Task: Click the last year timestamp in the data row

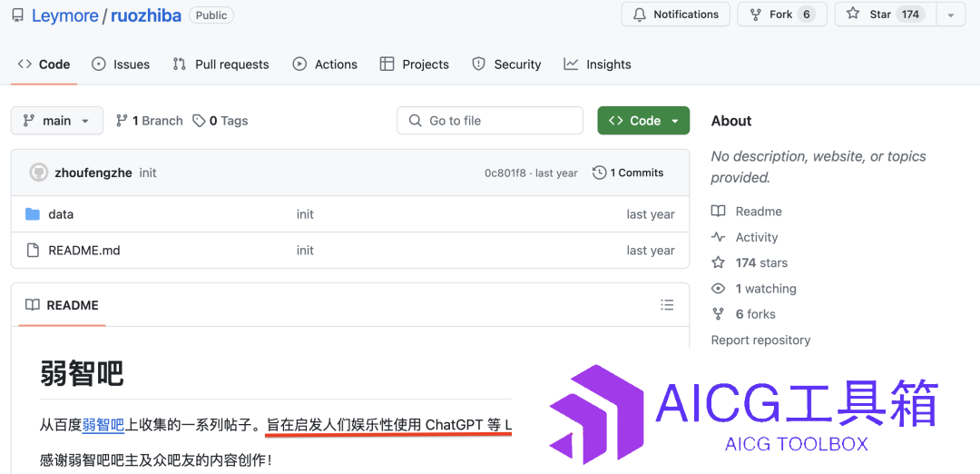Action: coord(651,214)
